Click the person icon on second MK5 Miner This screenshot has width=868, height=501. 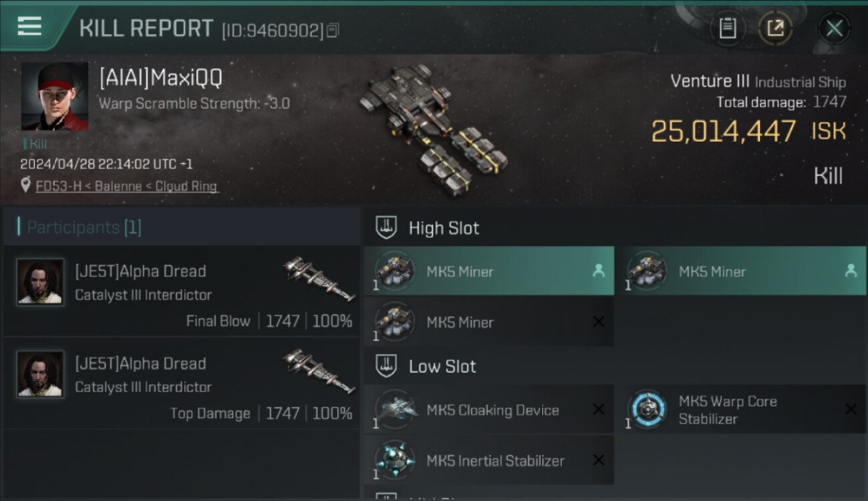pyautogui.click(x=850, y=271)
